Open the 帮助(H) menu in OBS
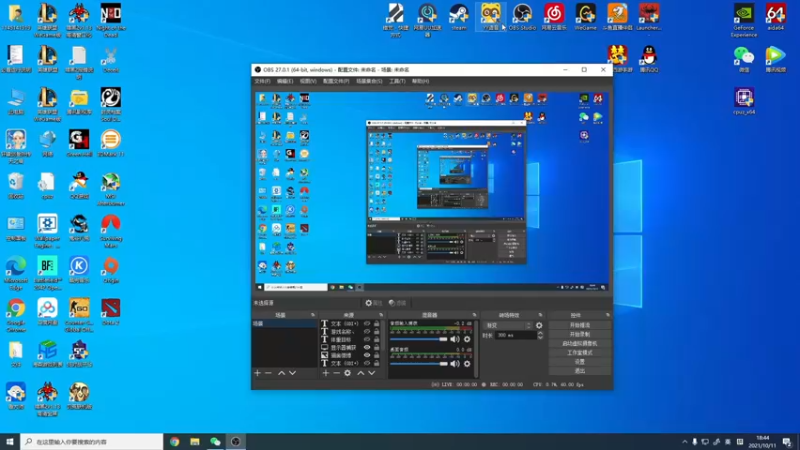Screen dimensions: 800x450 click(x=420, y=81)
